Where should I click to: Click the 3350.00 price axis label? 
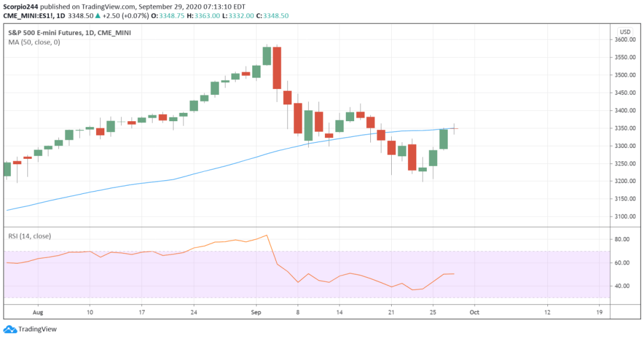[625, 128]
